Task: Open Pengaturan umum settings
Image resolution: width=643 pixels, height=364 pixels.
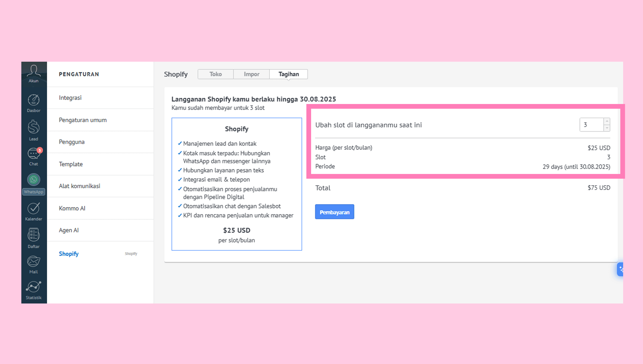Action: (100, 120)
